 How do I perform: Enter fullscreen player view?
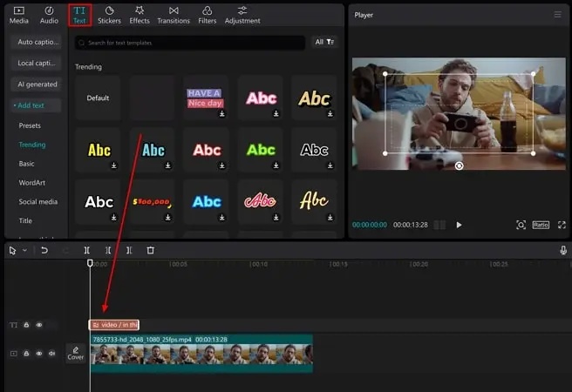coord(562,225)
